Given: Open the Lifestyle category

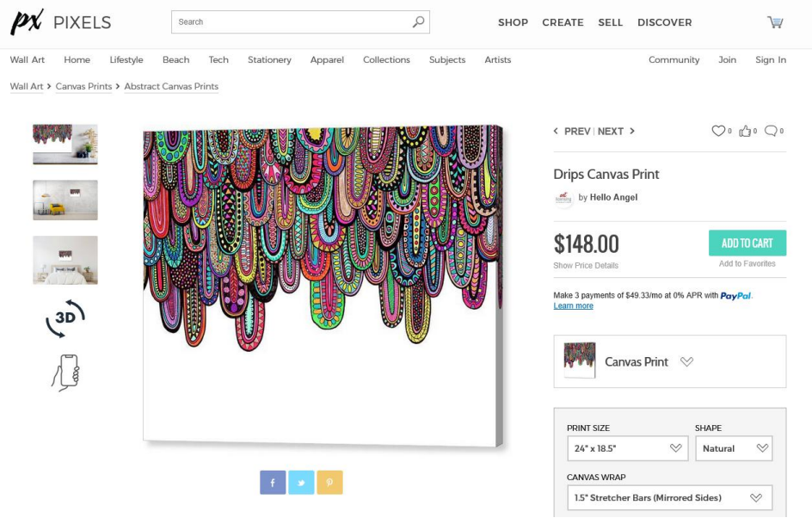Looking at the screenshot, I should (x=126, y=59).
